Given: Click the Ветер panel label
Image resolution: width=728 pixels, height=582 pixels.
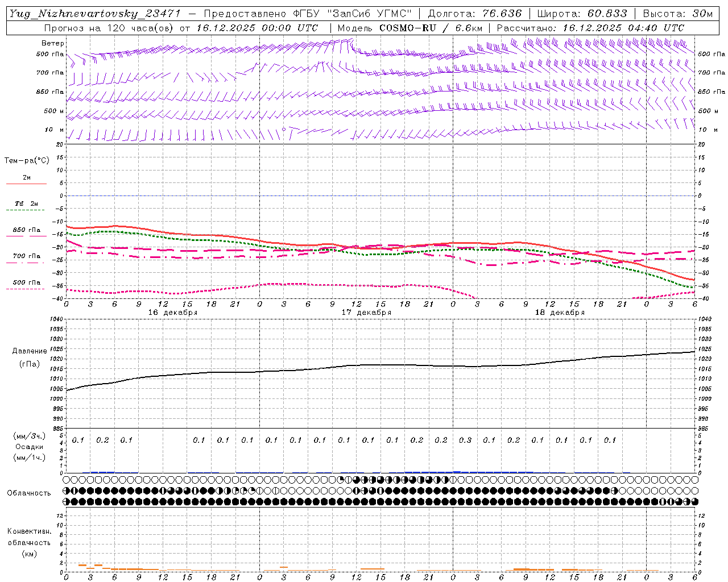Looking at the screenshot, I should [53, 43].
